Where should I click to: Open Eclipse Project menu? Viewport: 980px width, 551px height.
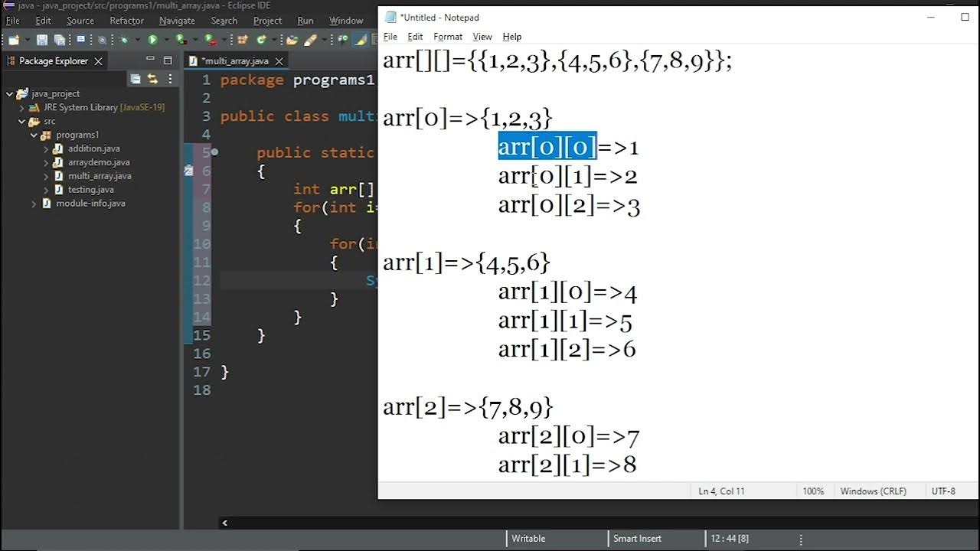point(268,21)
